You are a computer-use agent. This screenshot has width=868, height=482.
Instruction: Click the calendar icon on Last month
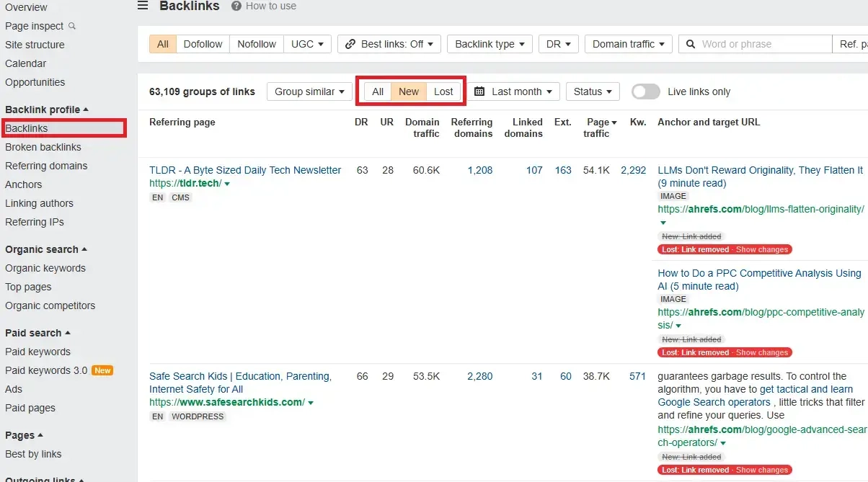(x=479, y=92)
